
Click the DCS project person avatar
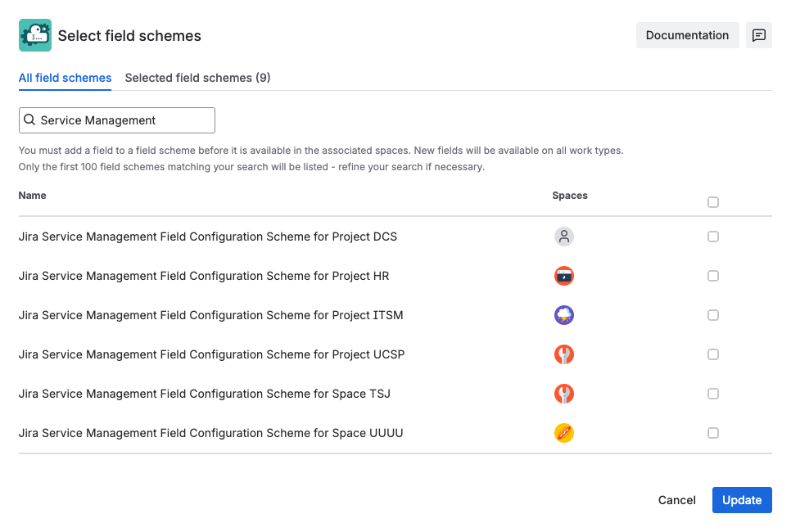pos(564,237)
